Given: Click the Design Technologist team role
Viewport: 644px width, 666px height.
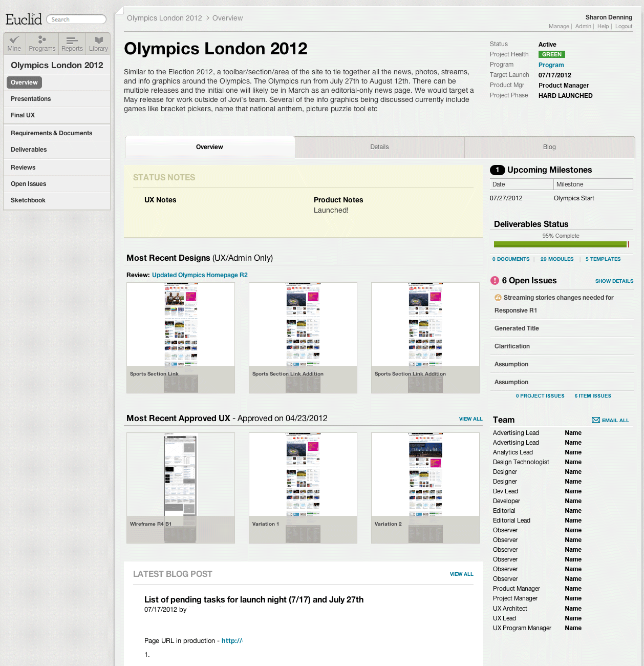Looking at the screenshot, I should (521, 462).
